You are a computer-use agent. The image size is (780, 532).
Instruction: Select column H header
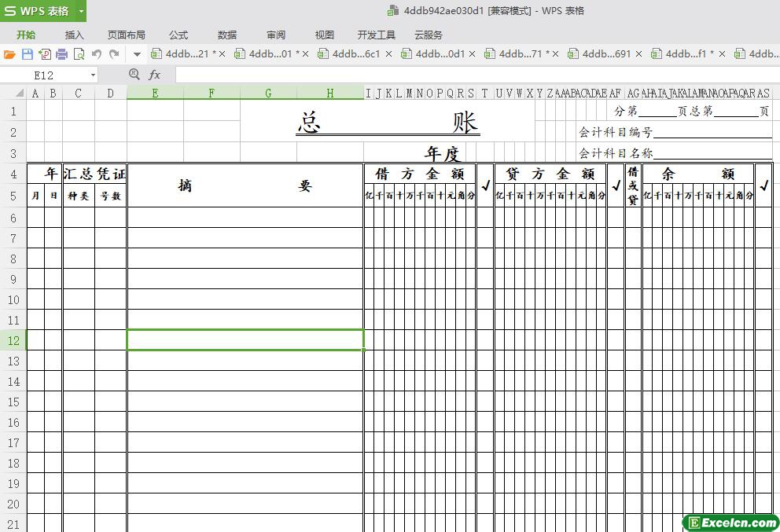(330, 93)
